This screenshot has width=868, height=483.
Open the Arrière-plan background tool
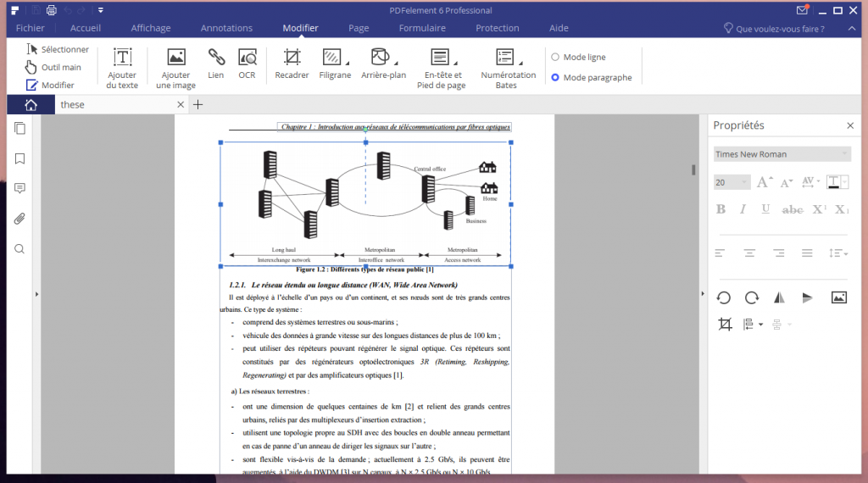pyautogui.click(x=384, y=64)
